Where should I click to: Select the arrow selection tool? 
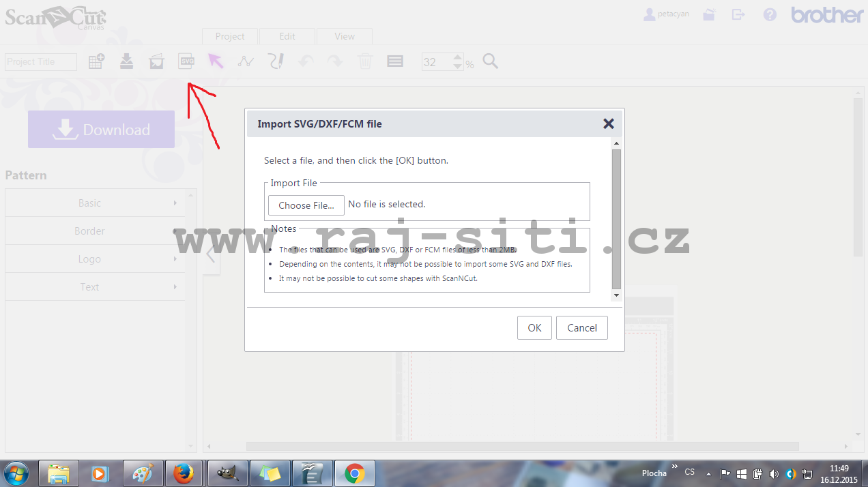[x=216, y=61]
